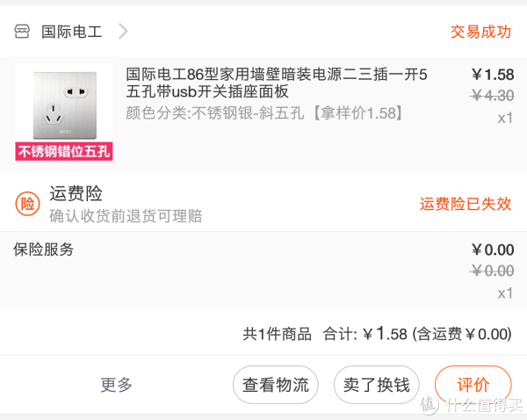Tap the ¥1.58 product price
This screenshot has height=420, width=527.
pyautogui.click(x=492, y=75)
